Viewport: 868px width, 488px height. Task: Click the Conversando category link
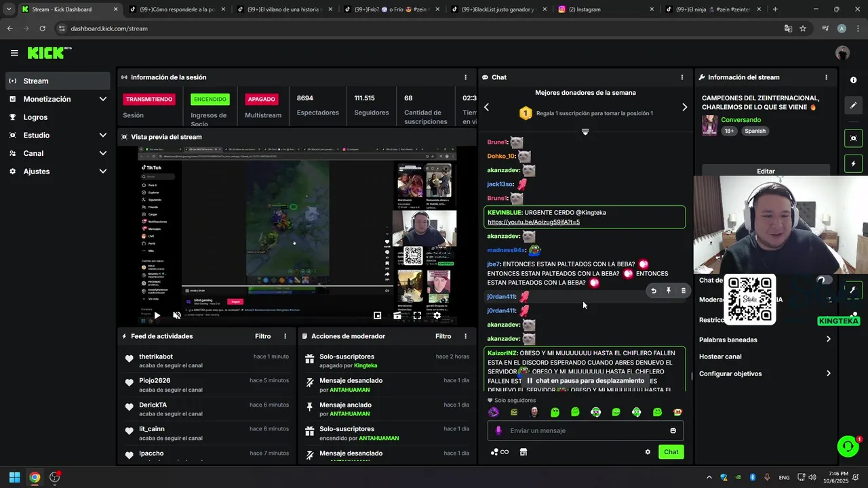pos(741,120)
